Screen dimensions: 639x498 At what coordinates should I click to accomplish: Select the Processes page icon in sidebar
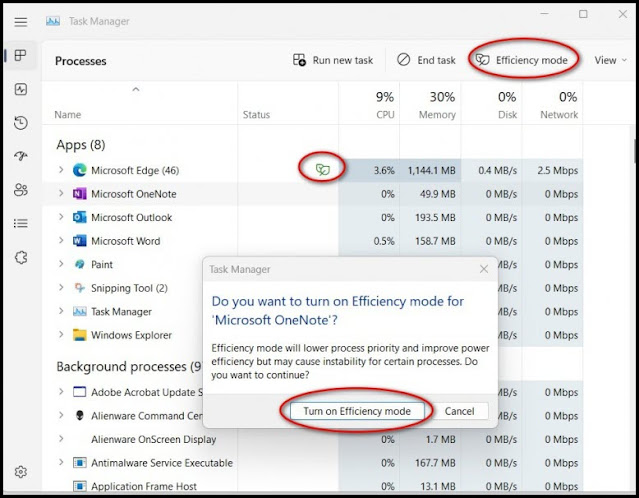point(20,55)
